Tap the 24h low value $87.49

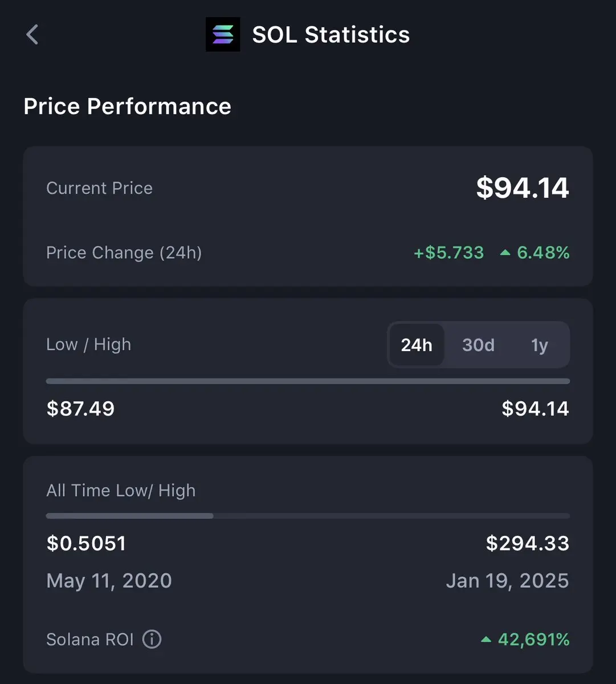(x=80, y=409)
